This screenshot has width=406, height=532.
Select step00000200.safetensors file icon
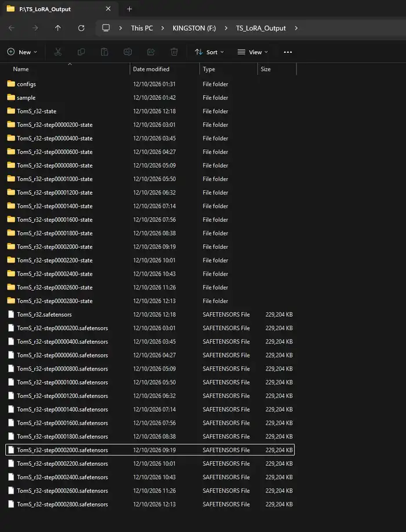tap(11, 328)
